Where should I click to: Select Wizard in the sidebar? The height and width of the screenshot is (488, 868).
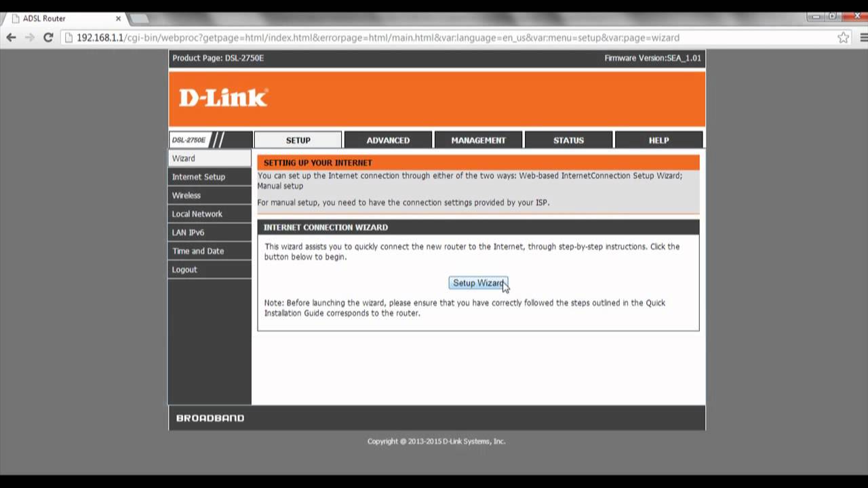(210, 158)
